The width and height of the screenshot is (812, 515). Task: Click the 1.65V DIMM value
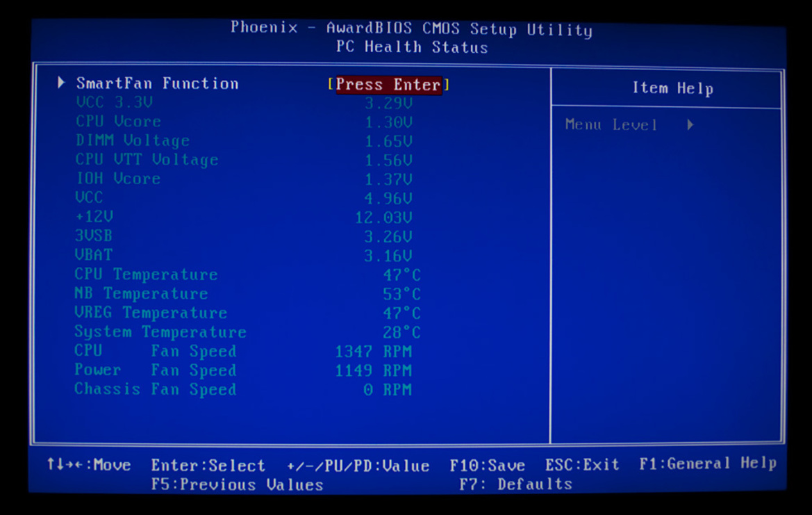[388, 142]
